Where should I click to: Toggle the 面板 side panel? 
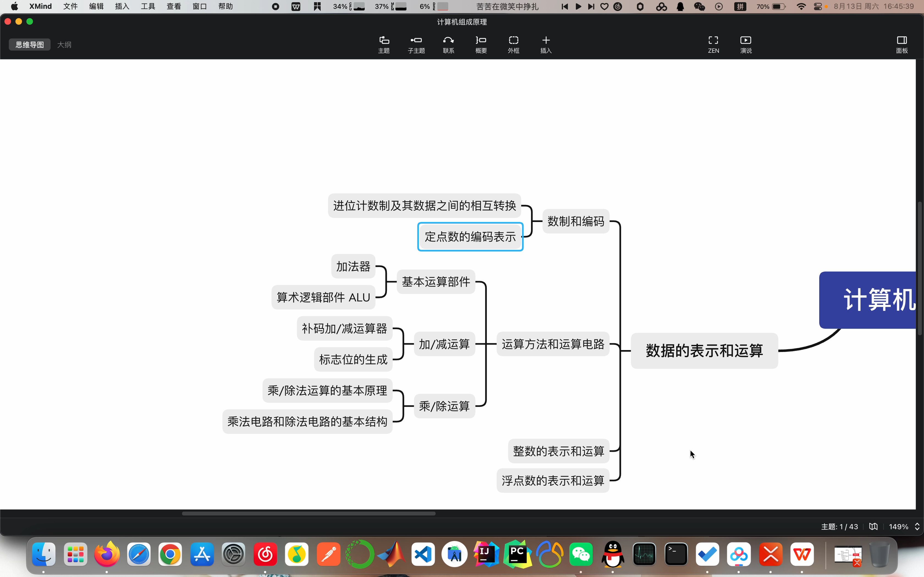pyautogui.click(x=901, y=44)
